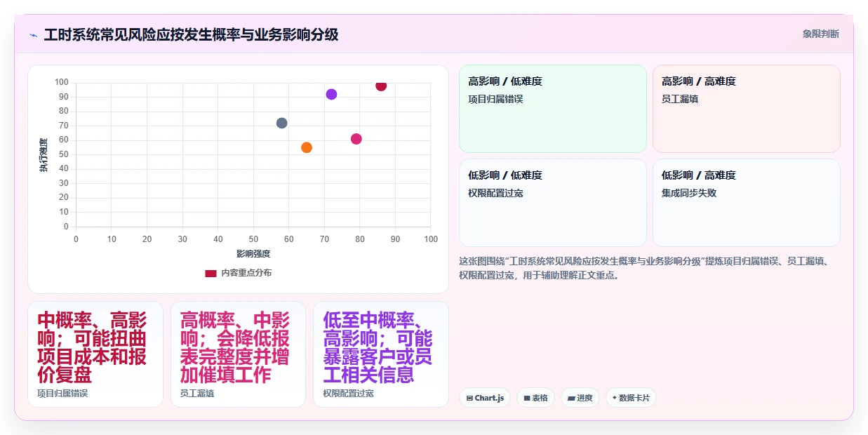The width and height of the screenshot is (868, 435).
Task: Click the icon inside Chart.js chip
Action: point(469,398)
